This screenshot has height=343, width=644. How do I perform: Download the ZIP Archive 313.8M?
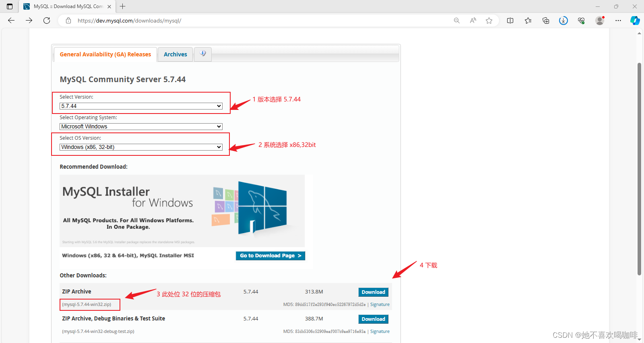click(373, 292)
